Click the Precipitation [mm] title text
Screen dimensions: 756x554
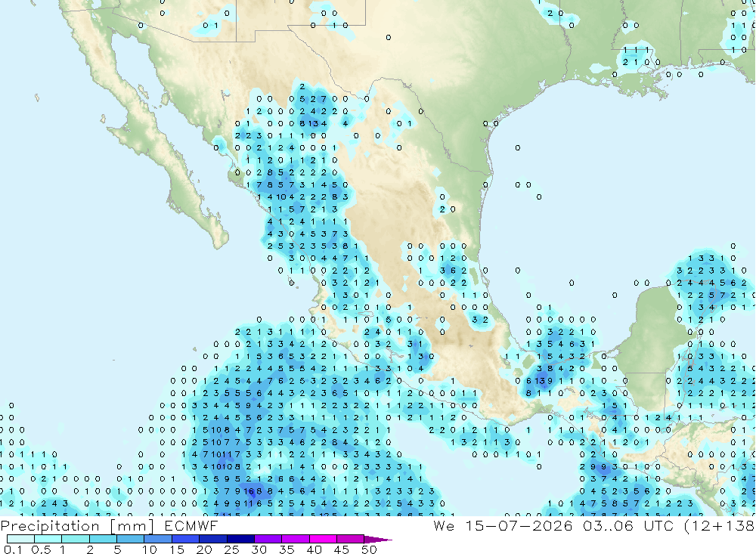[x=78, y=526]
